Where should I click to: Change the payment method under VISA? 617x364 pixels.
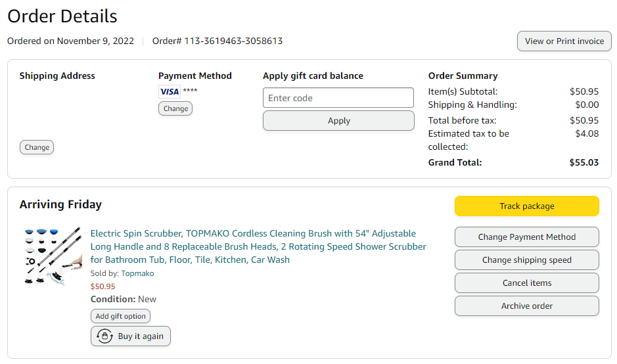tap(175, 108)
